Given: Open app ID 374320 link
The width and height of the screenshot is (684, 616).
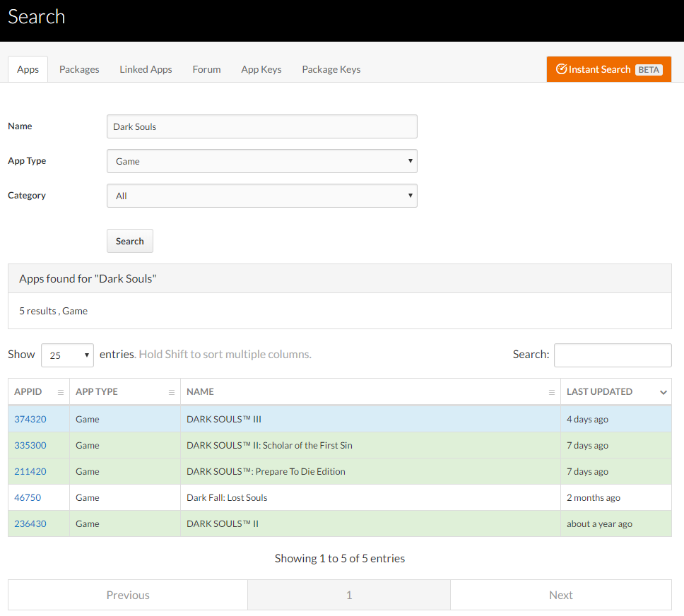Looking at the screenshot, I should pyautogui.click(x=30, y=419).
